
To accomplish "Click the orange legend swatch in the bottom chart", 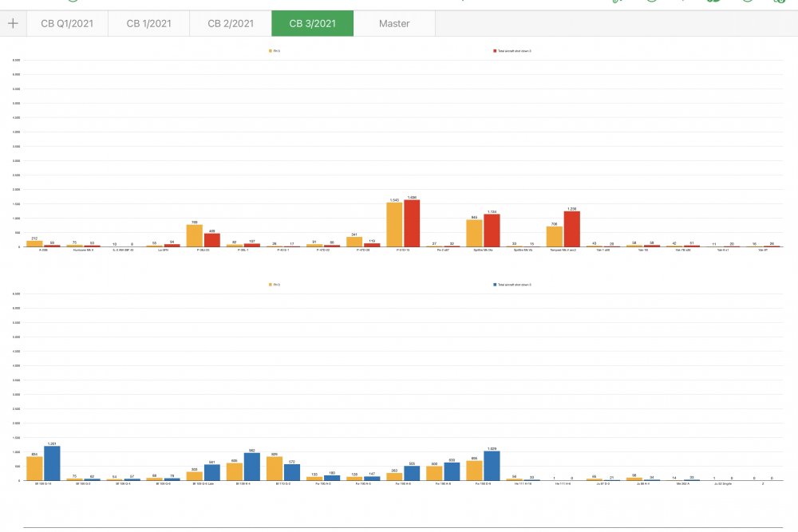I will tap(271, 285).
